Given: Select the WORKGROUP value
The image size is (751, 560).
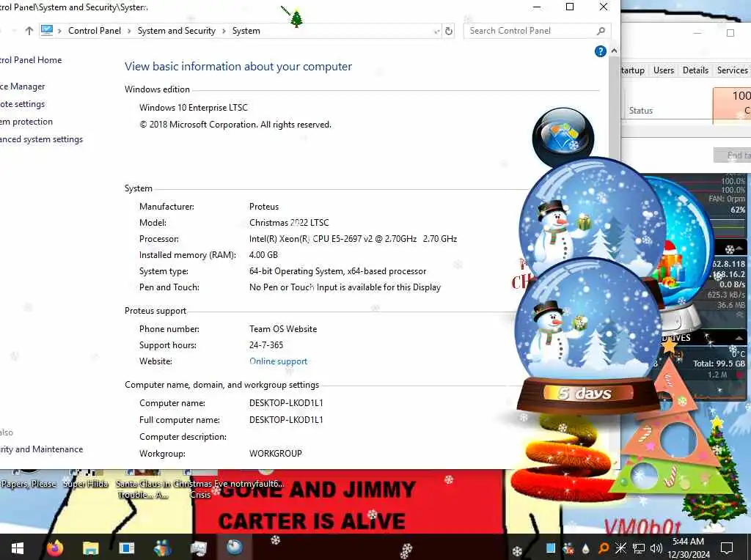Looking at the screenshot, I should tap(276, 454).
